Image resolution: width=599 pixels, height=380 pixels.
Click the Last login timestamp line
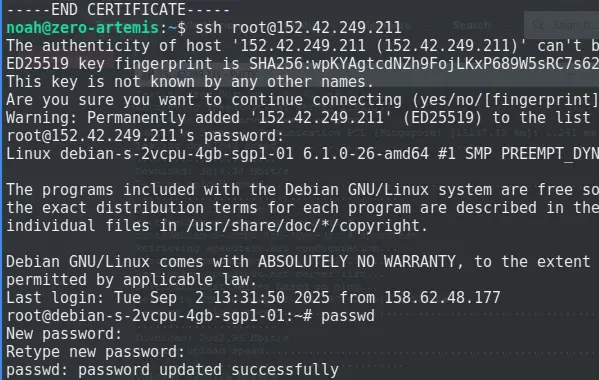(253, 298)
